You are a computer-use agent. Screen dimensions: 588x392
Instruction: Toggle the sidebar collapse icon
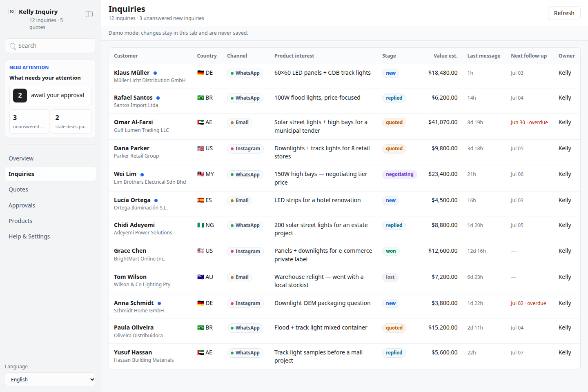click(89, 14)
